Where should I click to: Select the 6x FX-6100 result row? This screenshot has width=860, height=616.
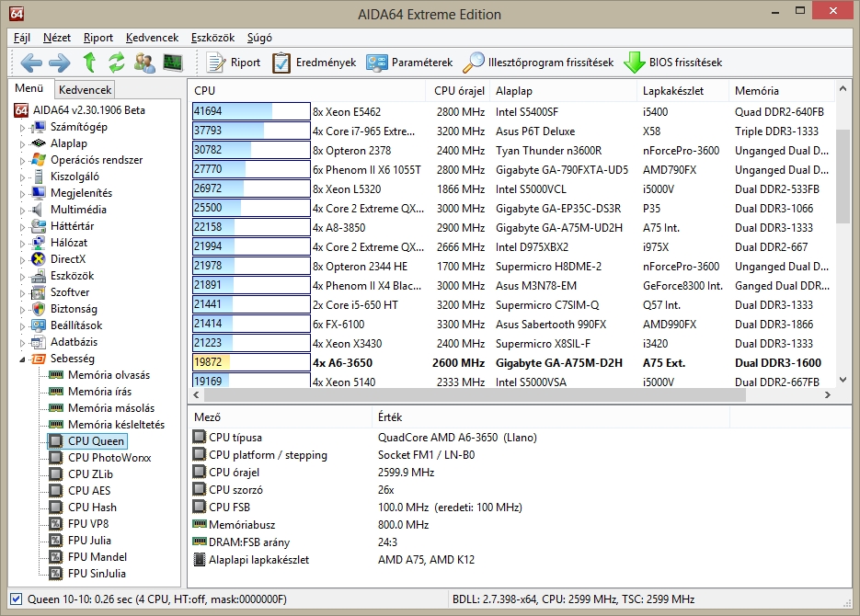(x=512, y=324)
